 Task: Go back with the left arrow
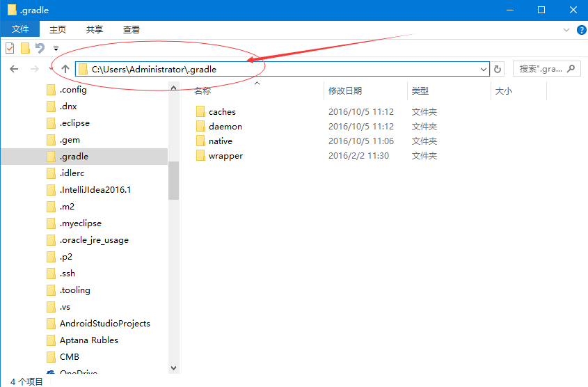[x=14, y=69]
